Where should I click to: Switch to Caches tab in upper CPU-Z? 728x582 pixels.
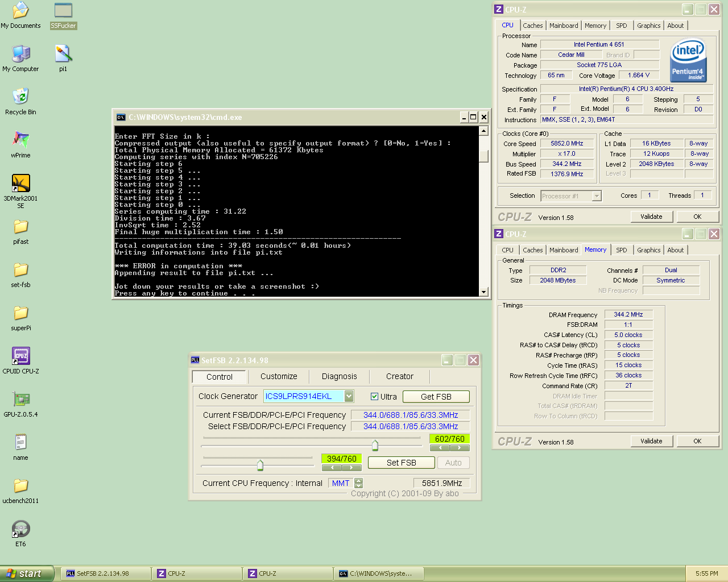[x=532, y=26]
